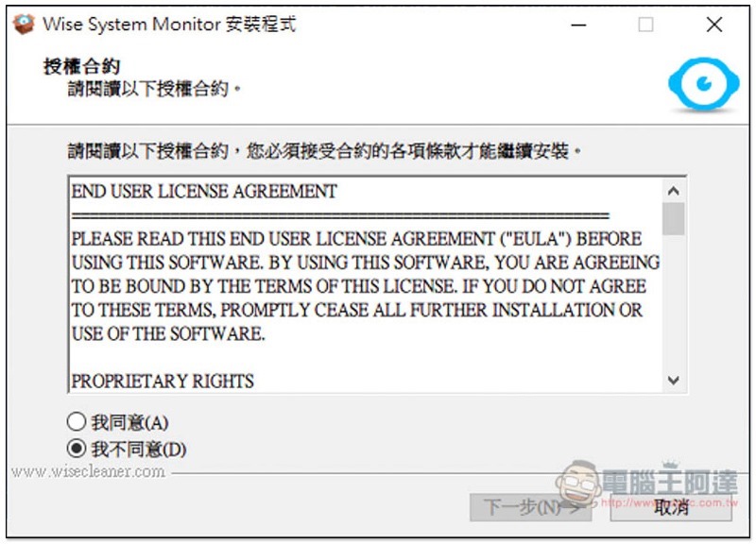Click the 下一步(N) next button
The height and width of the screenshot is (544, 756).
(x=530, y=507)
